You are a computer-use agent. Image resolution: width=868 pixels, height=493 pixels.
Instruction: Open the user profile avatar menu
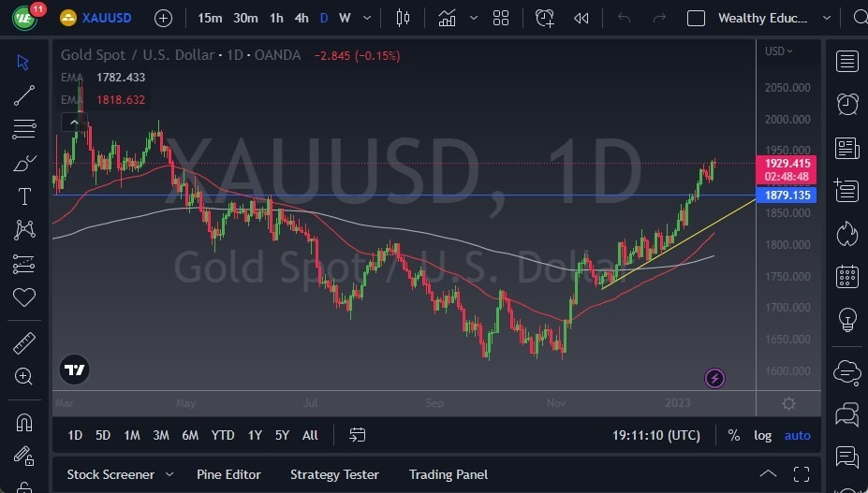pyautogui.click(x=23, y=19)
